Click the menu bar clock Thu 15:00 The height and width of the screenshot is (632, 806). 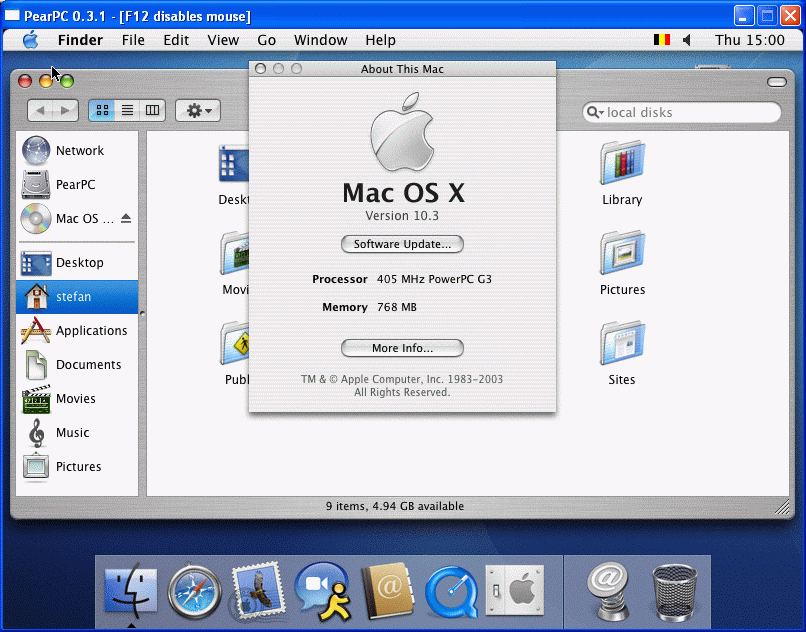[x=749, y=40]
